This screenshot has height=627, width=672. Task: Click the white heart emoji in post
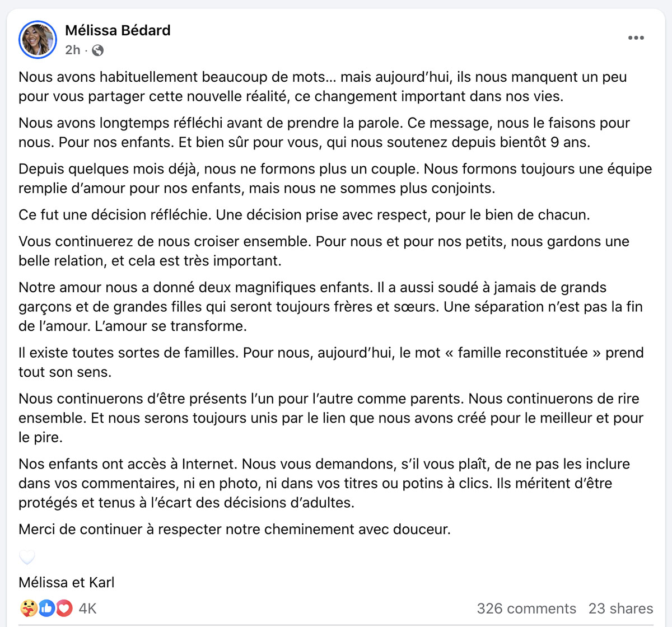(x=27, y=557)
